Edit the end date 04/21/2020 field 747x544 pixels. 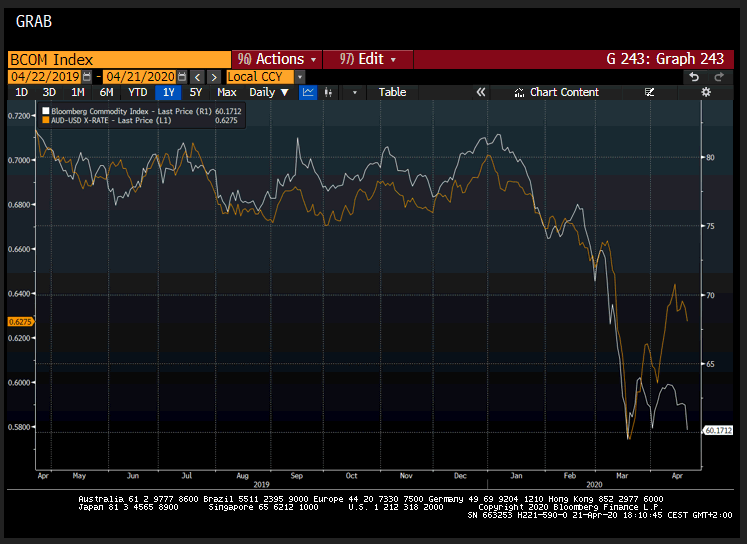point(140,77)
